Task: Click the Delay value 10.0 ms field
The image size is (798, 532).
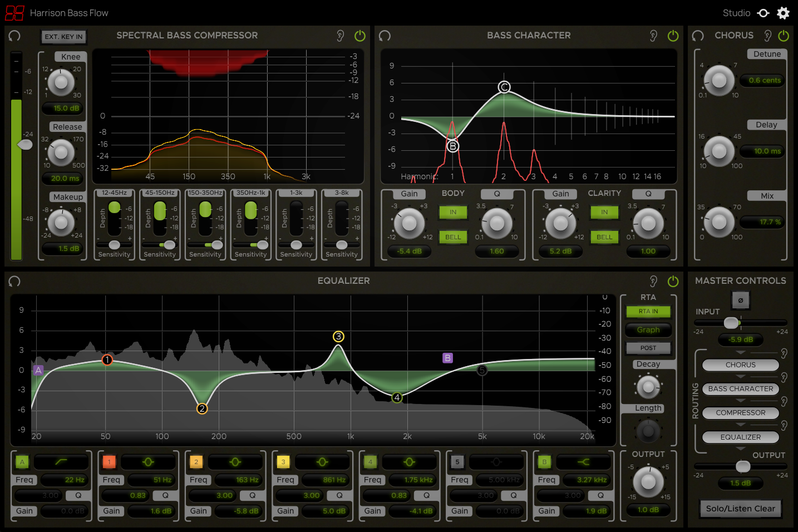Action: [x=762, y=151]
